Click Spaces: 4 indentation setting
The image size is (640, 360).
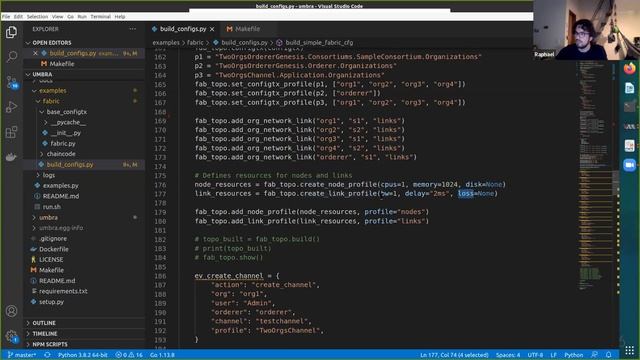(x=508, y=355)
